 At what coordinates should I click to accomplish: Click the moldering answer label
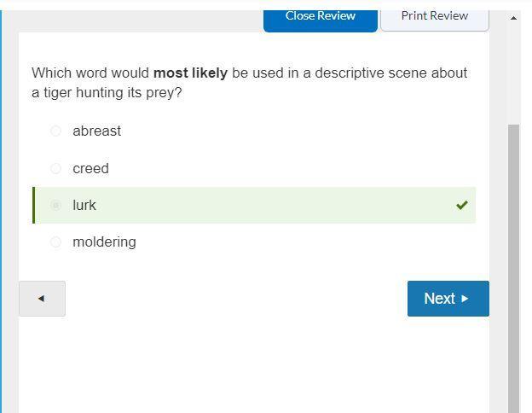click(104, 242)
